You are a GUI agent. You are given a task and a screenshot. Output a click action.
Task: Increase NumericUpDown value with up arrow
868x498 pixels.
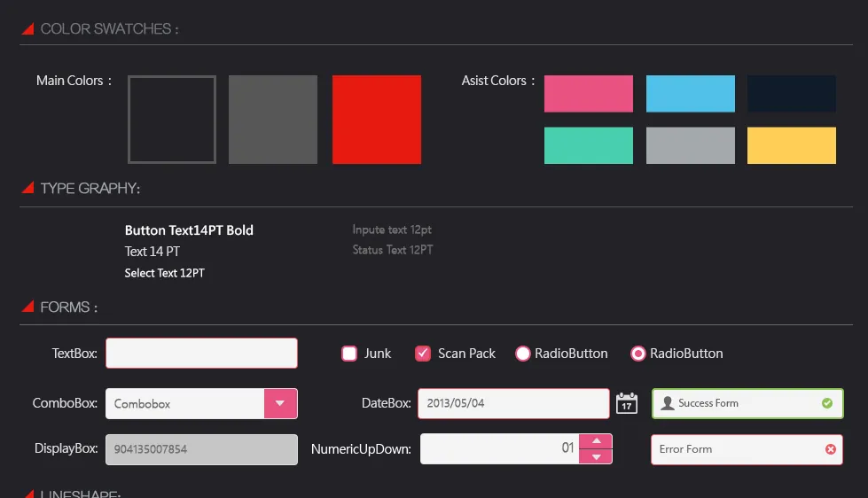click(x=596, y=441)
